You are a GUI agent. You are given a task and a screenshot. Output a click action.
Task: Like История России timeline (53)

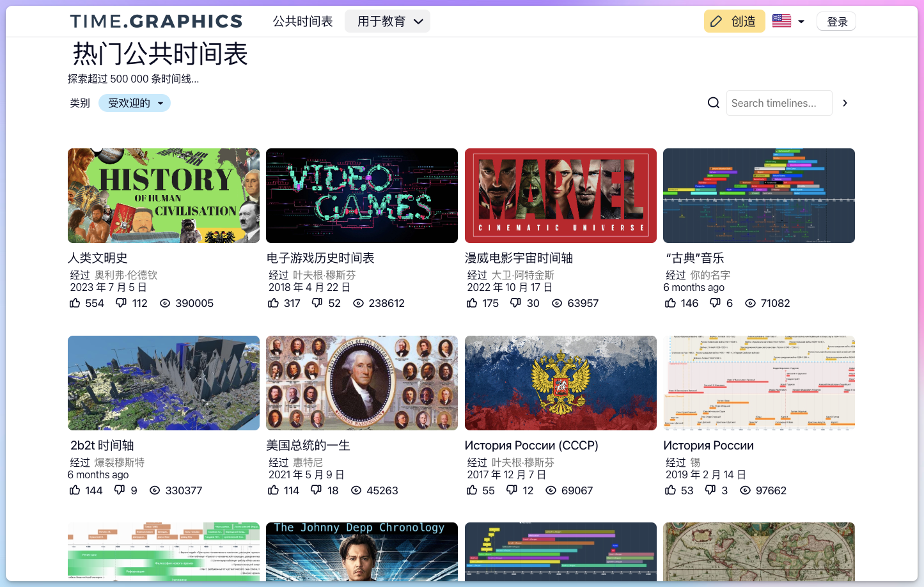[670, 490]
